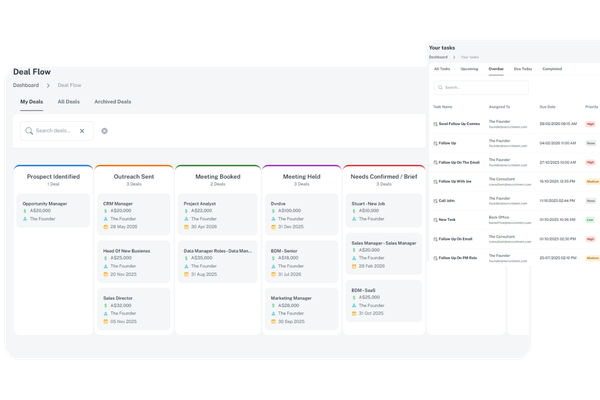The height and width of the screenshot is (400, 600).
Task: Switch to the All Deals tab
Action: 68,102
